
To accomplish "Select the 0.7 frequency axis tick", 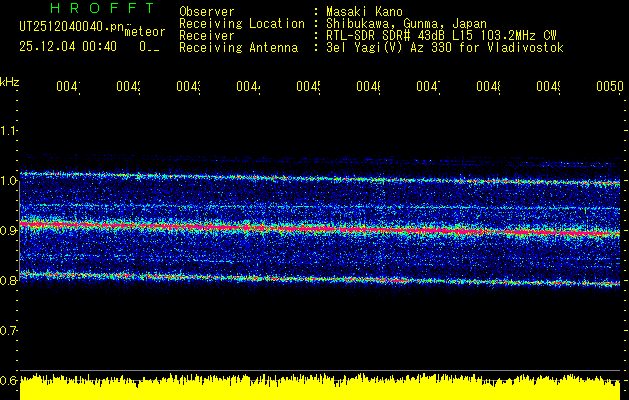I will click(10, 330).
